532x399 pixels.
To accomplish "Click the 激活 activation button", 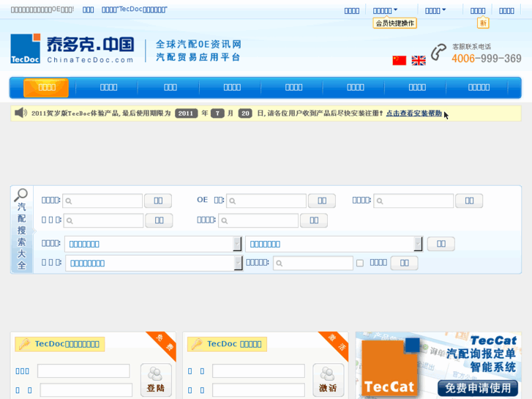I will click(328, 380).
